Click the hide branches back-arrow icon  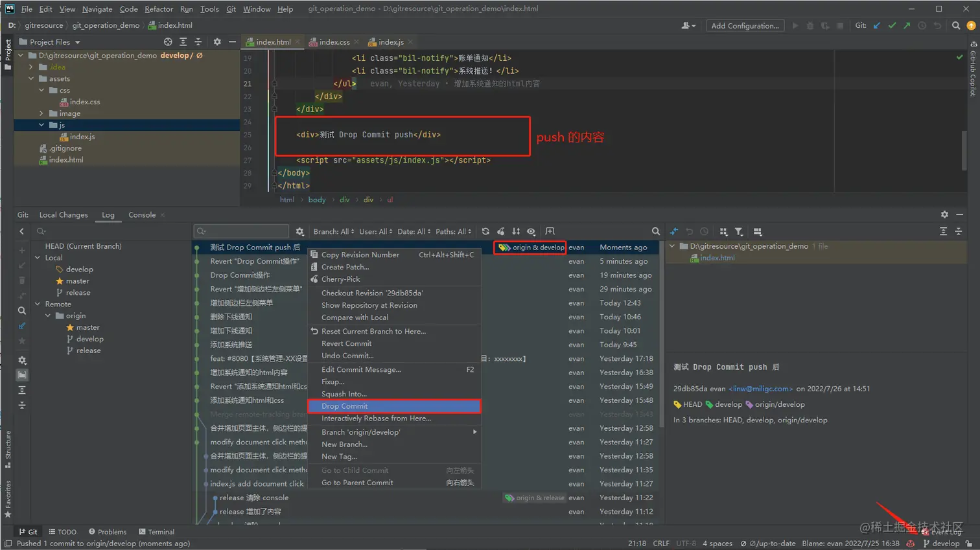[x=22, y=231]
